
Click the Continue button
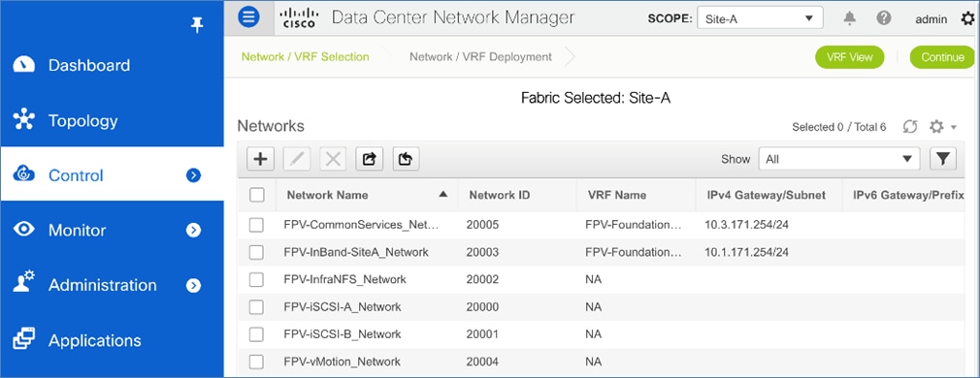pos(942,57)
